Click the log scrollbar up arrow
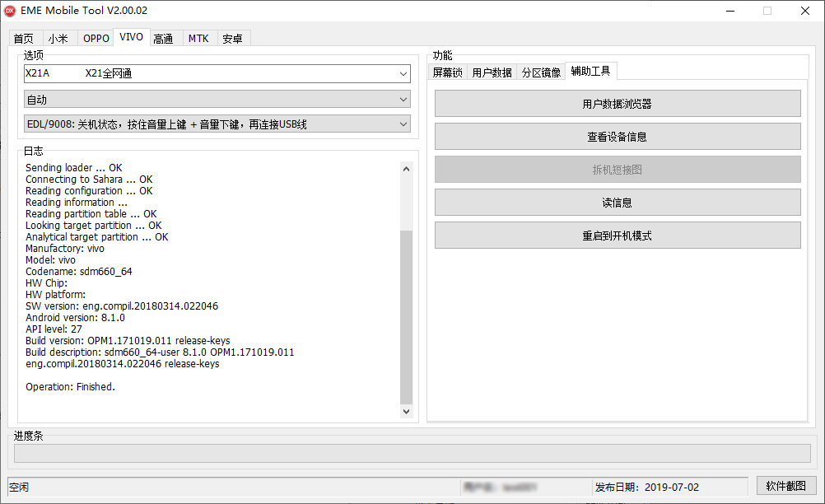 click(406, 169)
